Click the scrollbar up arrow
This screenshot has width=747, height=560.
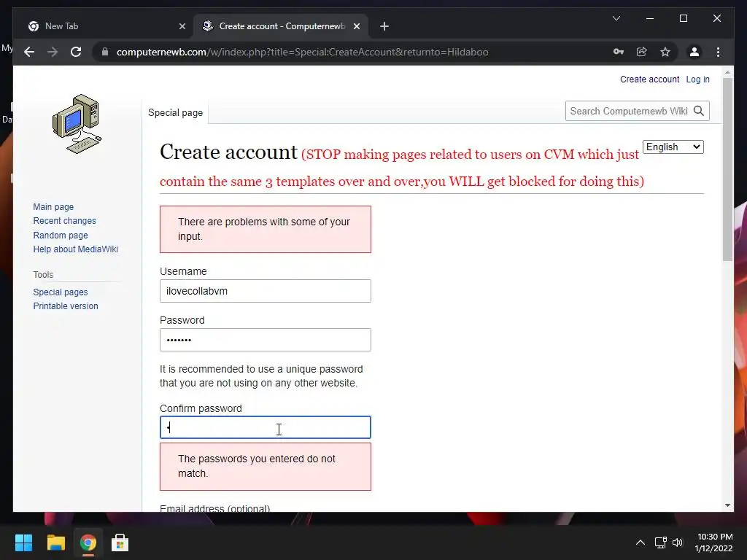[727, 72]
